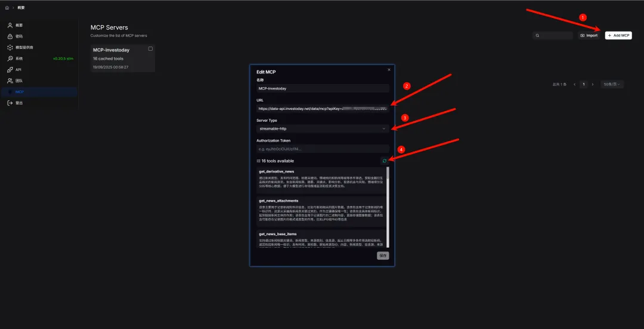
Task: Open the team sidebar item with people icon
Action: [x=40, y=81]
